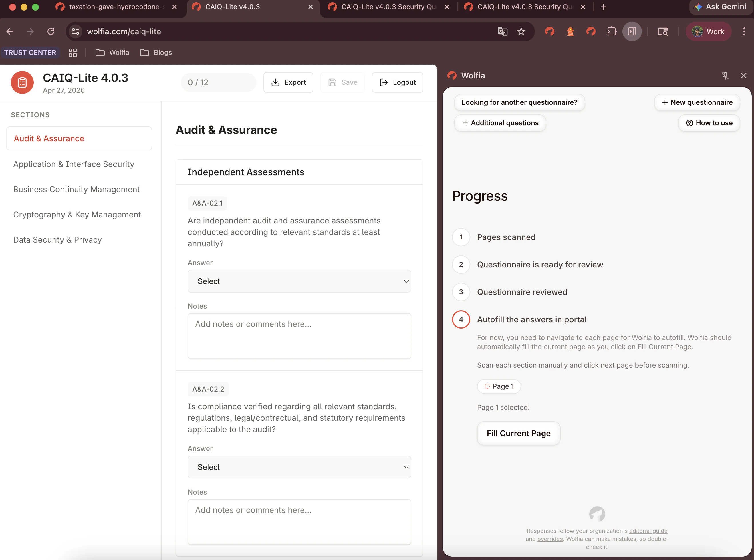Open the editorial guide link
The width and height of the screenshot is (754, 560).
[648, 531]
